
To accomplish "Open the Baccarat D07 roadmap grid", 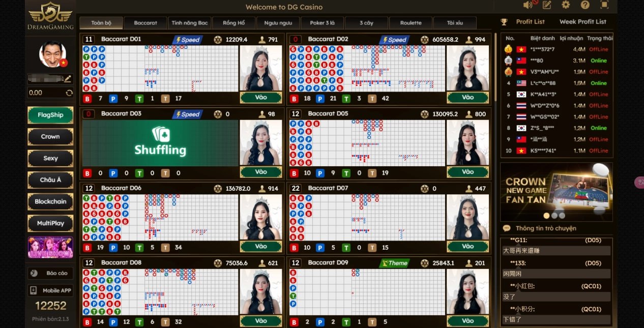I will [x=367, y=217].
